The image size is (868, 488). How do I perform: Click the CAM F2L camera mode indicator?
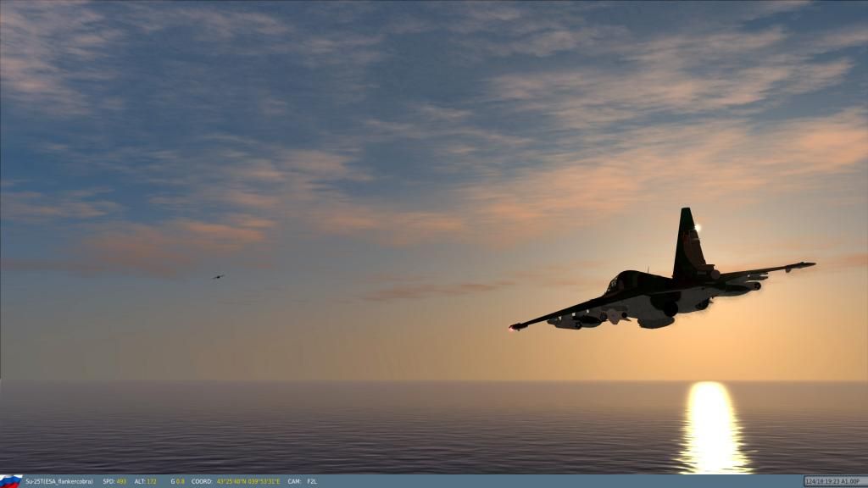[303, 482]
